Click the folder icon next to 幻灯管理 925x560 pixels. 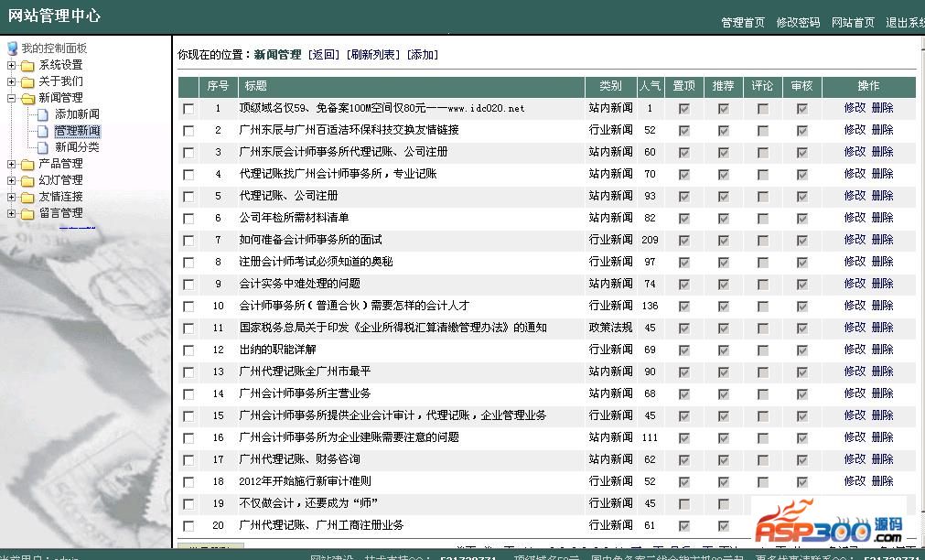pyautogui.click(x=27, y=180)
